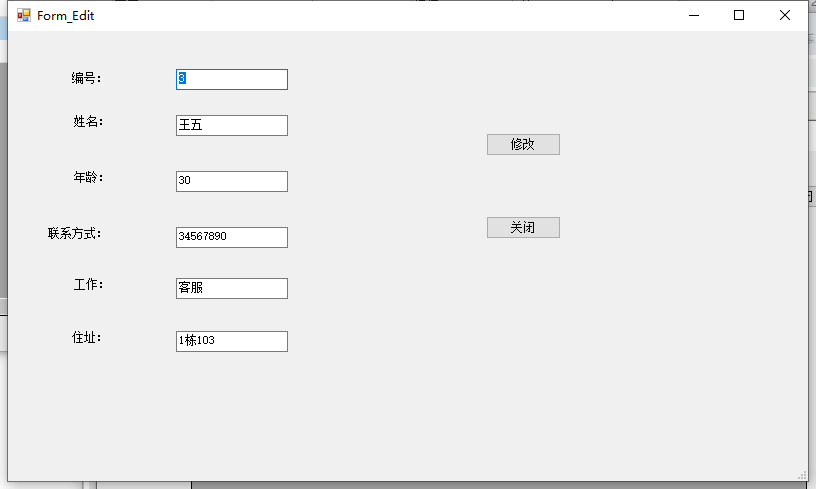Click the Form_Edit window icon
This screenshot has width=816, height=489.
pyautogui.click(x=24, y=15)
